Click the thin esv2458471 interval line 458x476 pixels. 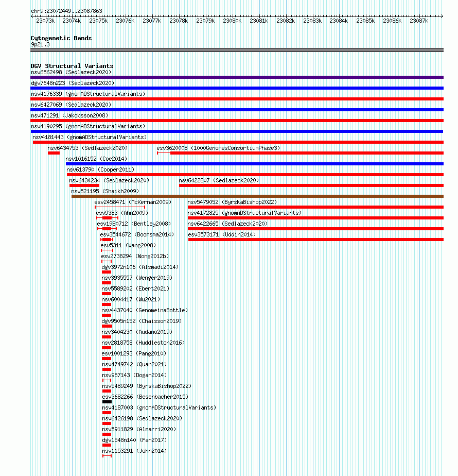120,207
